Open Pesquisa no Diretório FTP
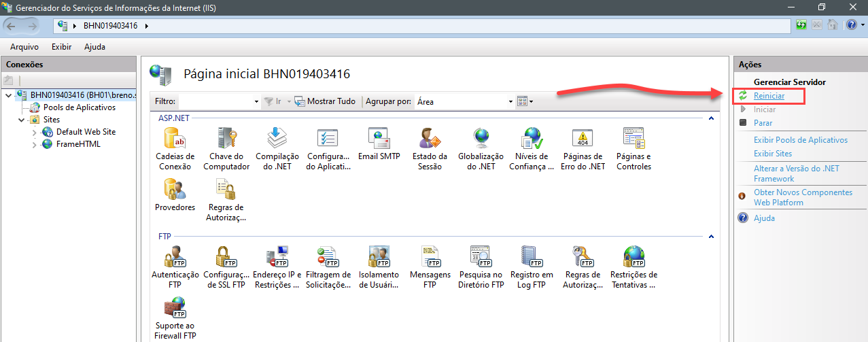Screen dimensions: 868x342 481,267
